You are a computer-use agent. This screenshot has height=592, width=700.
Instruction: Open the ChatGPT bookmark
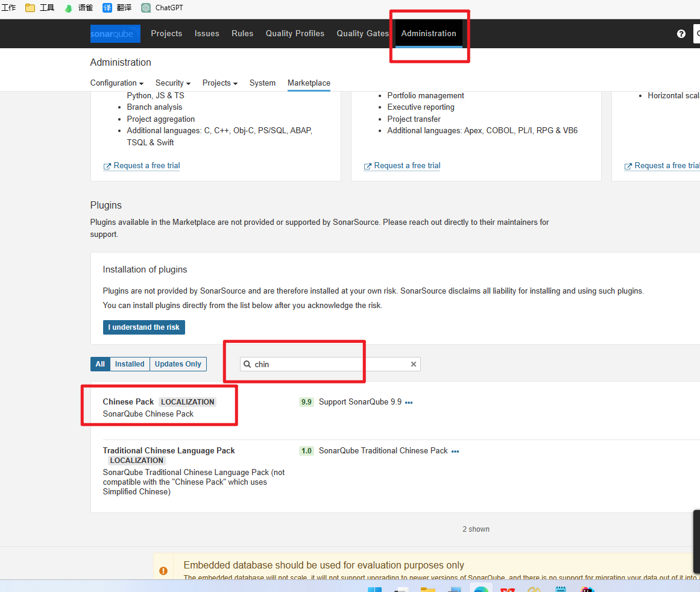(x=162, y=8)
